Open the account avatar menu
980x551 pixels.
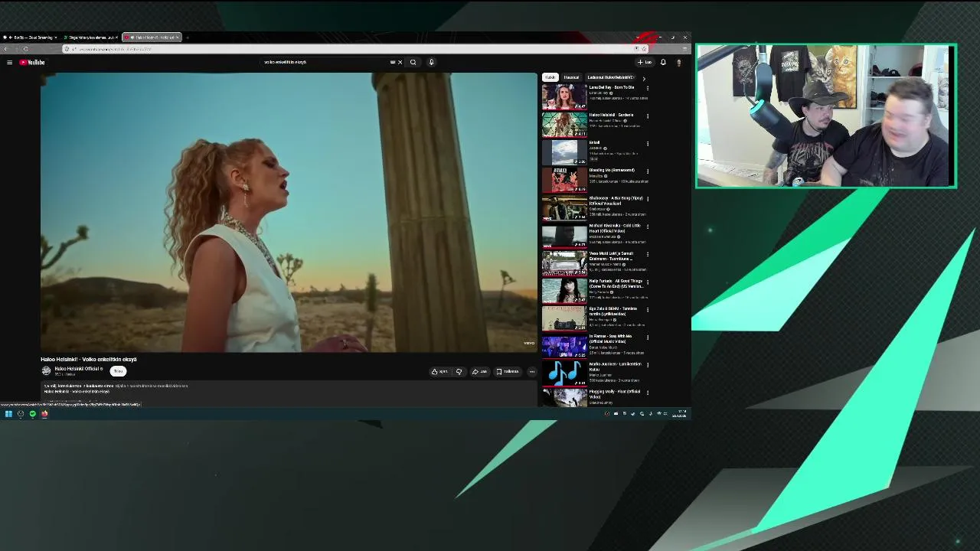click(678, 62)
